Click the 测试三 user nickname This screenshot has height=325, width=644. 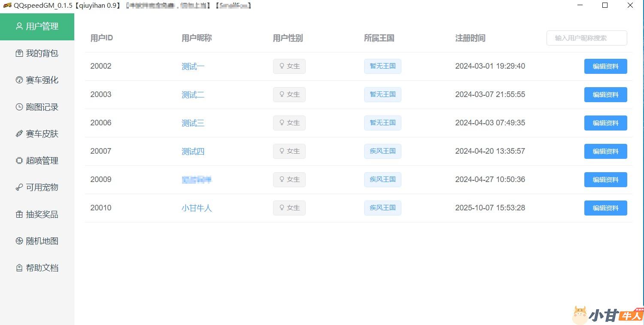tap(193, 123)
